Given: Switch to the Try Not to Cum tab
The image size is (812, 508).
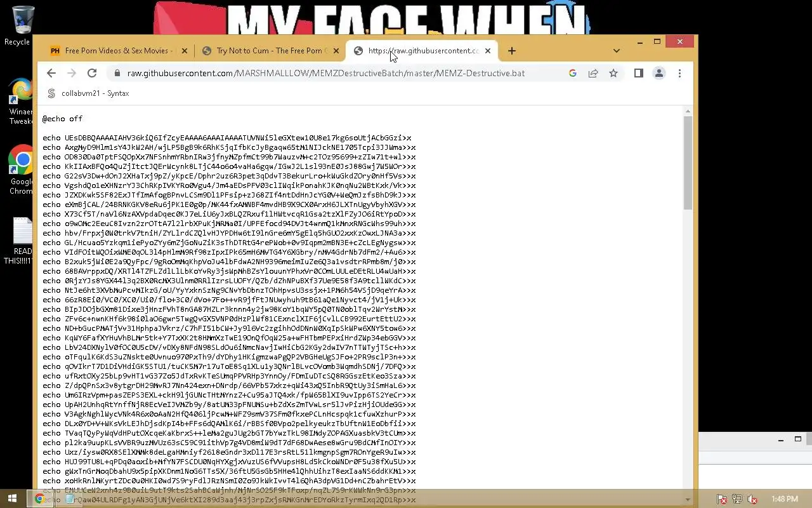Looking at the screenshot, I should [x=270, y=51].
